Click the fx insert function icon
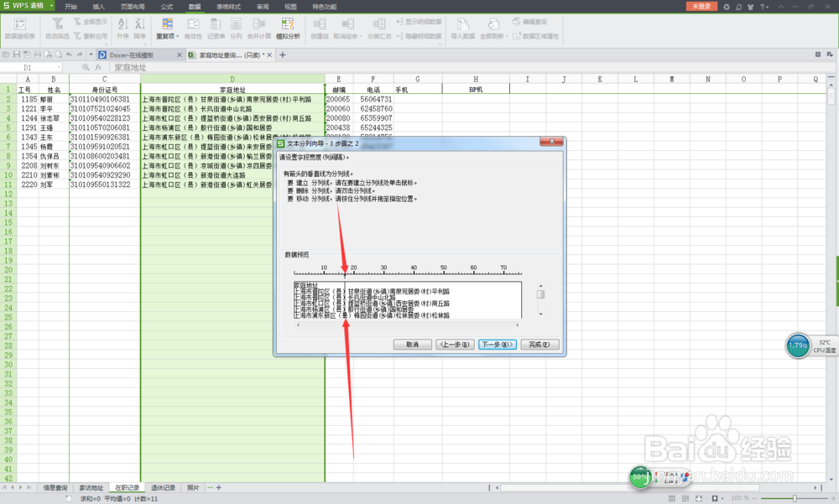The height and width of the screenshot is (504, 839). tap(98, 67)
